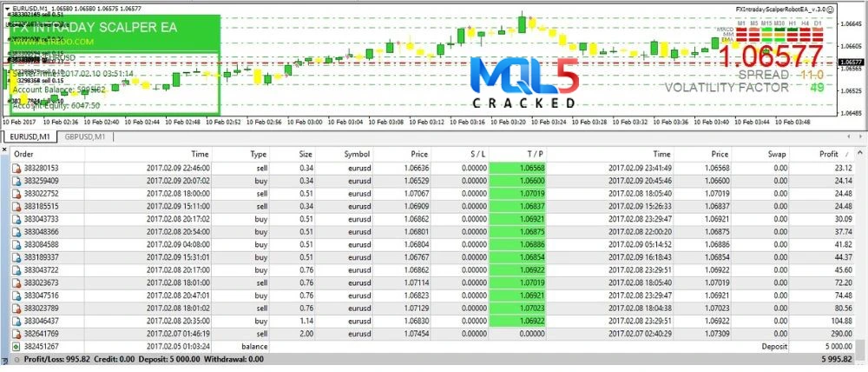Image resolution: width=868 pixels, height=372 pixels.
Task: Select order number 383280153
Action: [x=41, y=168]
